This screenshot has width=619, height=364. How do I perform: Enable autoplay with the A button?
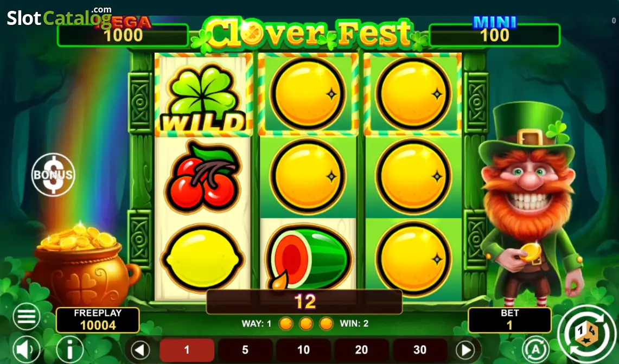(535, 349)
